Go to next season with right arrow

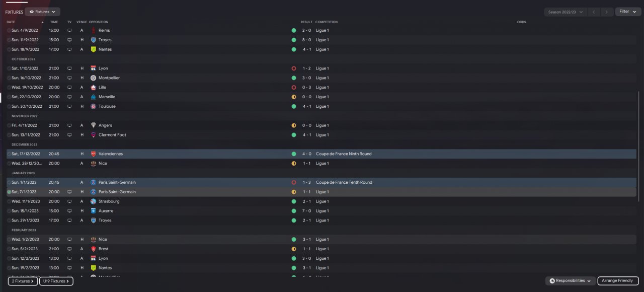tap(607, 12)
